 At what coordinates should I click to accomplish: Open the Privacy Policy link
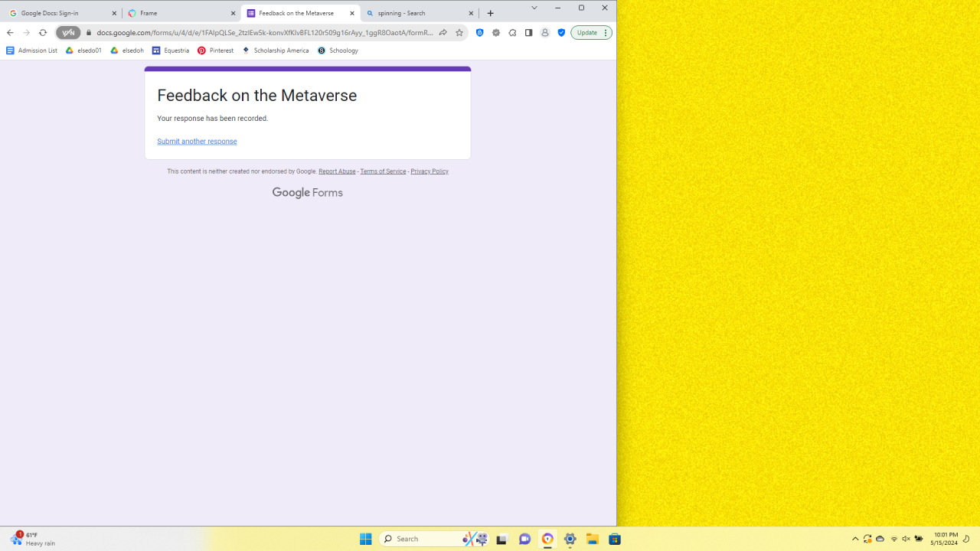click(x=430, y=171)
